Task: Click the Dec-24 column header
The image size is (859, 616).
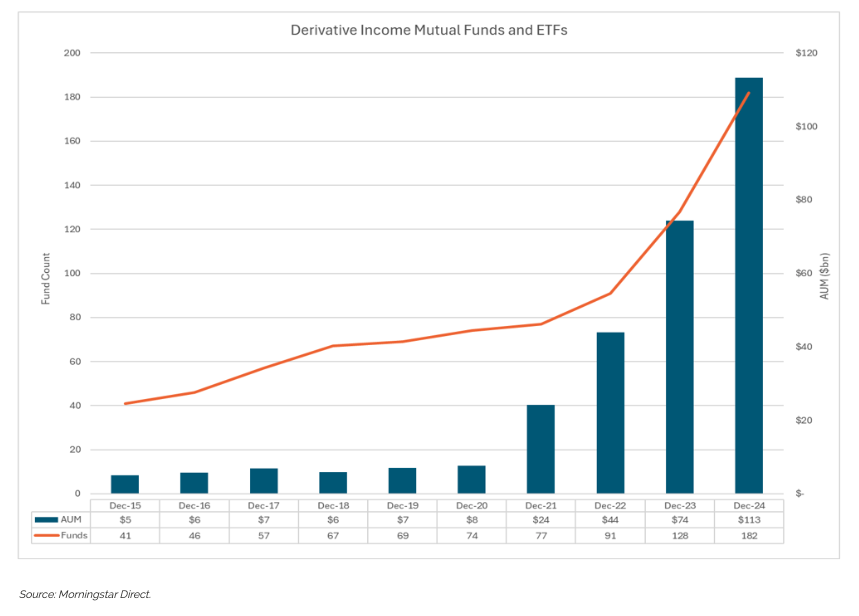Action: [x=749, y=505]
